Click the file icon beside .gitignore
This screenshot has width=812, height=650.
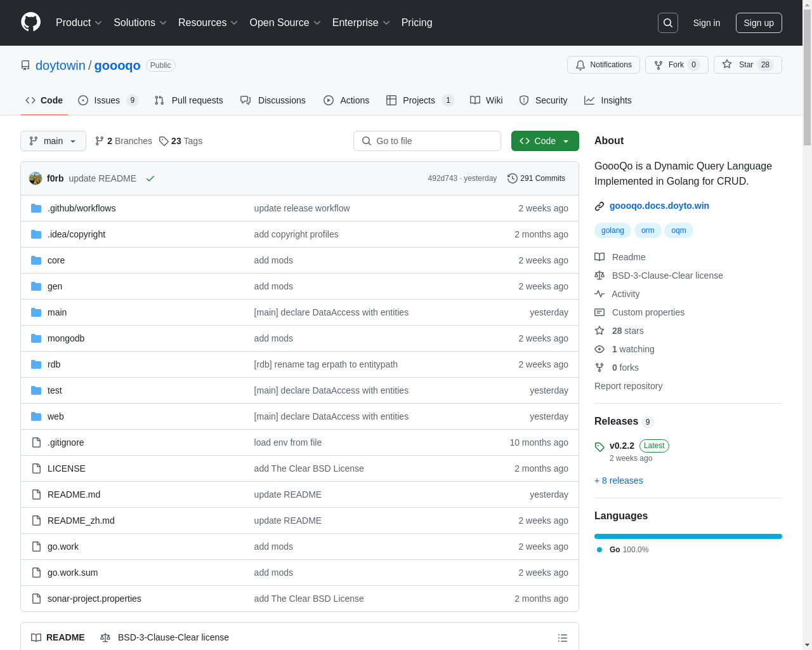(36, 442)
